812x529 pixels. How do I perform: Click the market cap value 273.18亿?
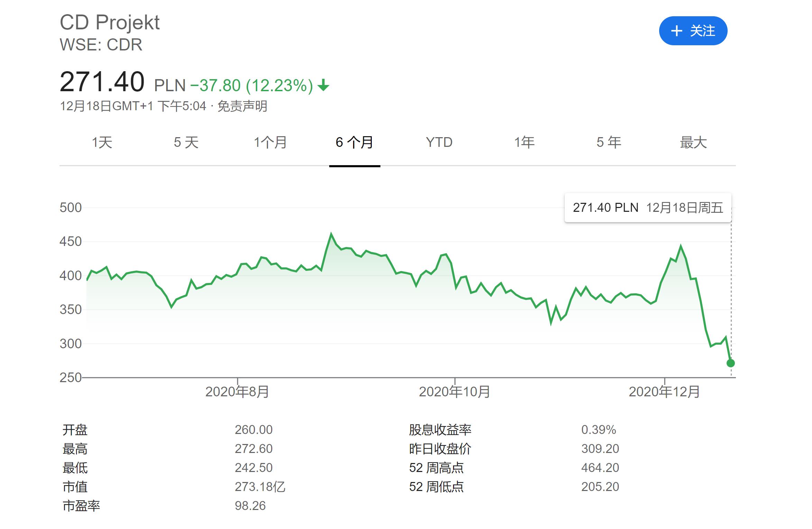click(260, 487)
